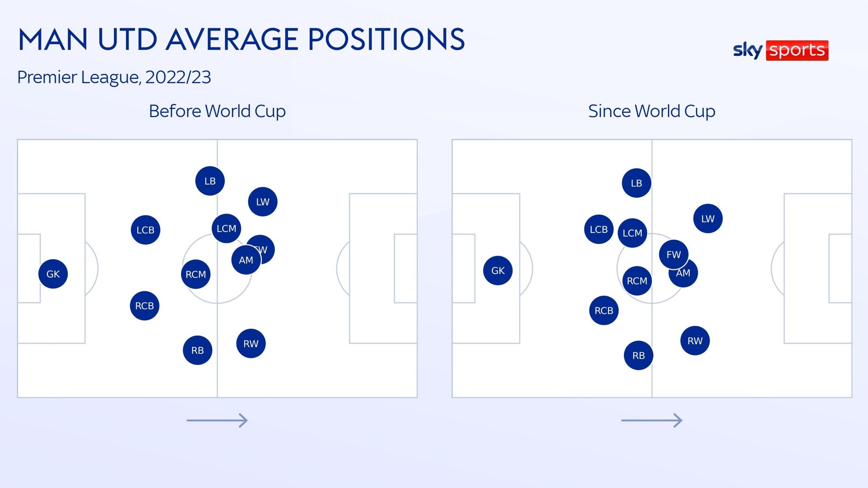The height and width of the screenshot is (488, 868).
Task: Select the RW marker on Since World Cup pitch
Action: point(695,341)
